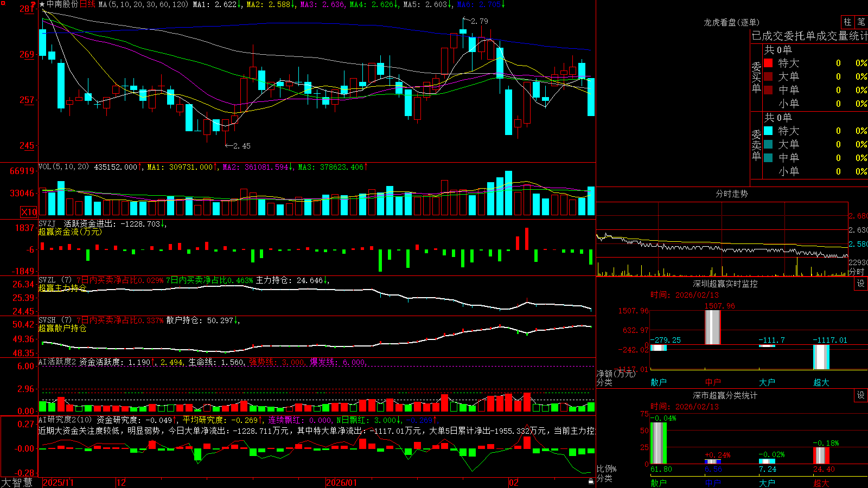868x488 pixels.
Task: Click the AI活跃度2 indicator label
Action: tap(58, 362)
